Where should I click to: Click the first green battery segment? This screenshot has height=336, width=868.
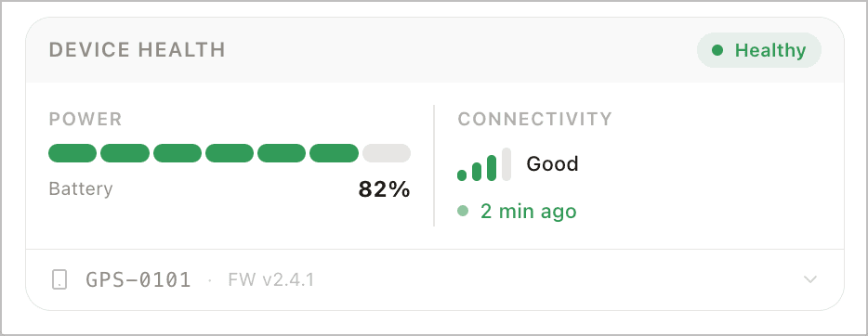[72, 153]
